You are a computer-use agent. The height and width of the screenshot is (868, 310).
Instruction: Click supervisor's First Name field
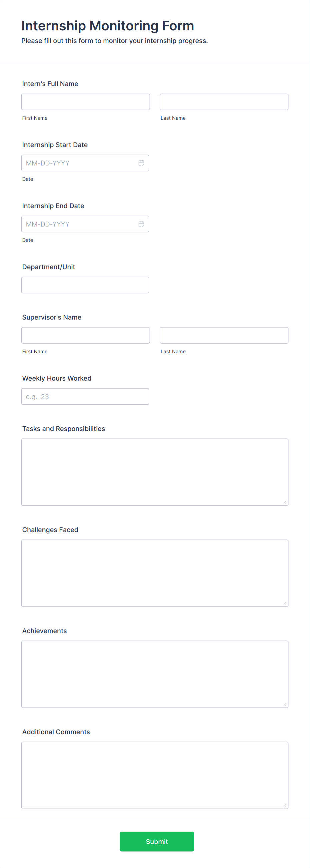click(85, 335)
